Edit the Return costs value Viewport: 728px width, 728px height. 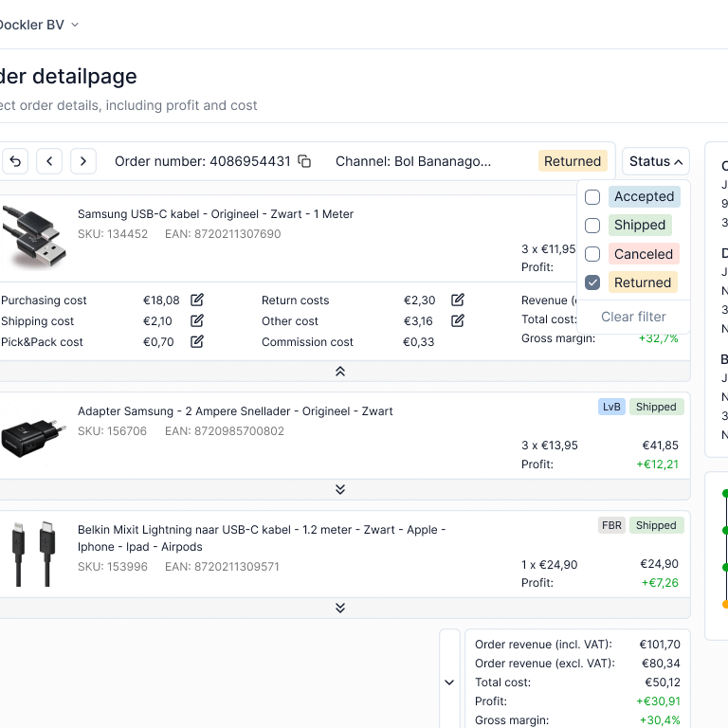[457, 300]
